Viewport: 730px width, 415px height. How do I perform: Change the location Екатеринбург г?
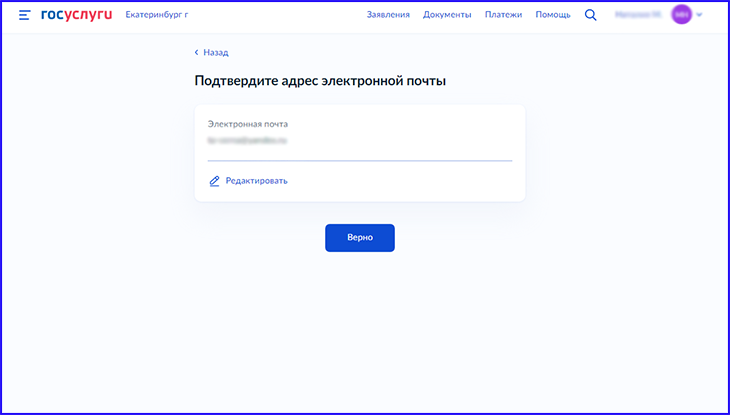156,15
